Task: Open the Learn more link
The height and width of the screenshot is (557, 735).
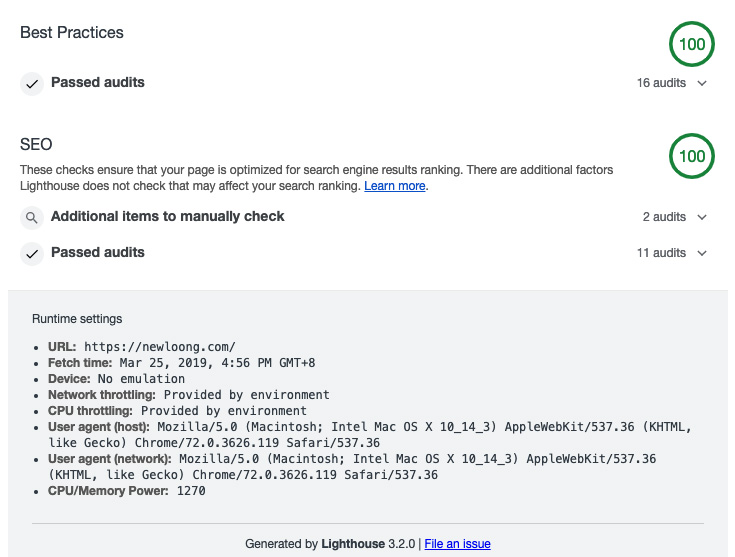Action: [395, 186]
